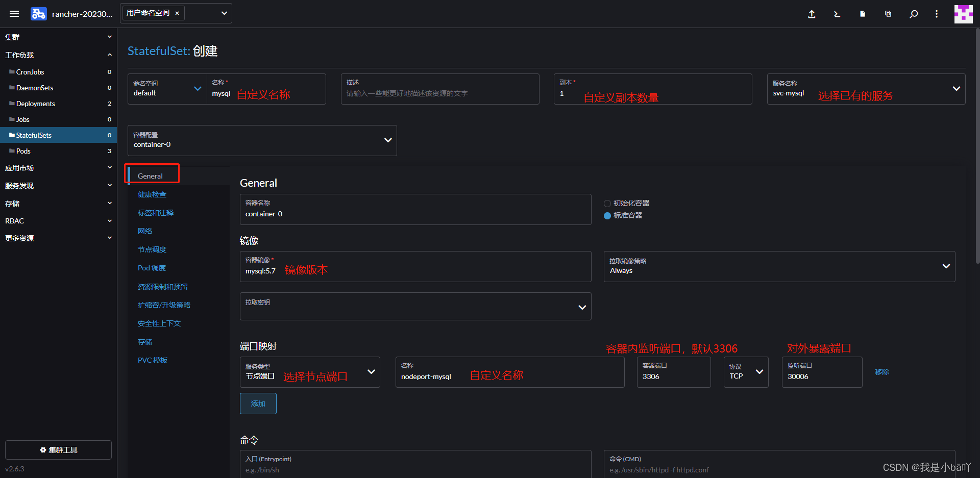Click the 添加 add port button

pos(258,404)
